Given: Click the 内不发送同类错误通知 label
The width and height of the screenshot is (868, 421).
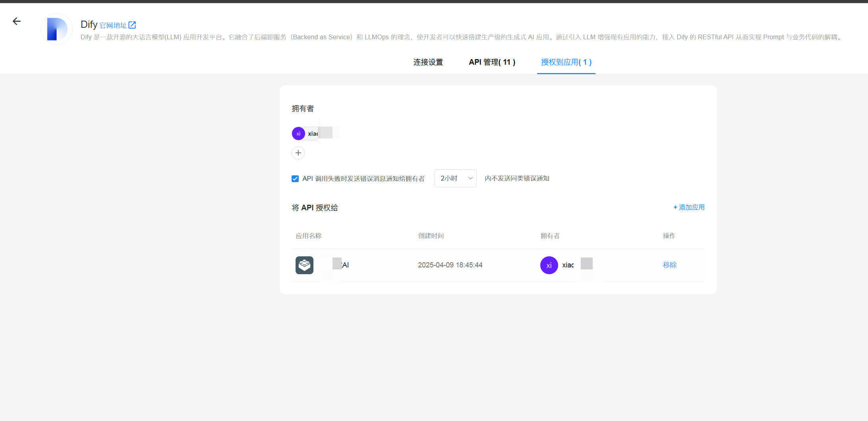Looking at the screenshot, I should pos(517,179).
